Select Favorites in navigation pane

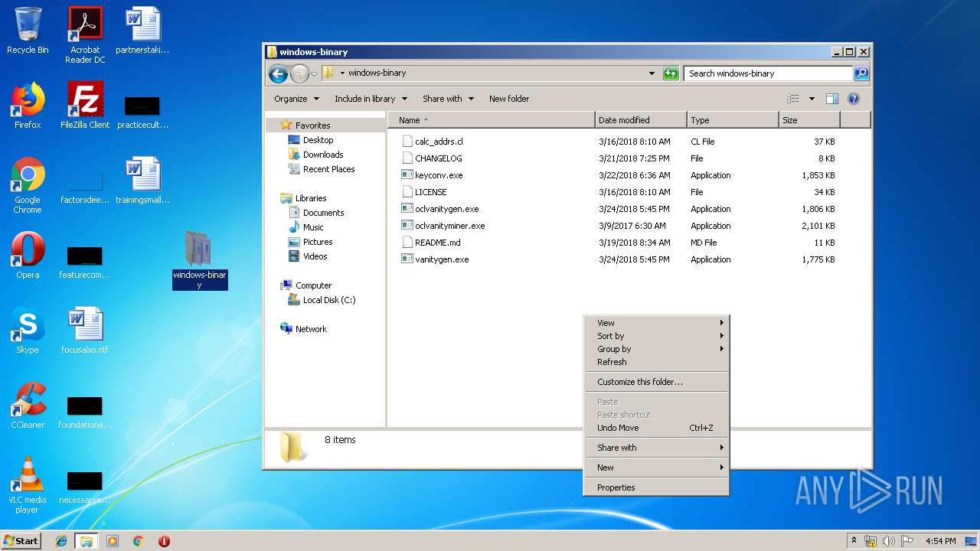coord(313,126)
